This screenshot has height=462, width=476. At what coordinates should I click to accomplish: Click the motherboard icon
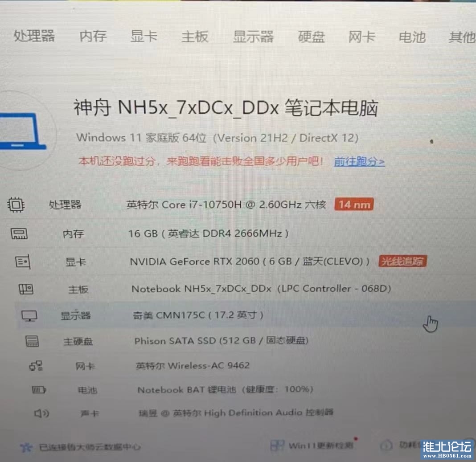[x=26, y=289]
